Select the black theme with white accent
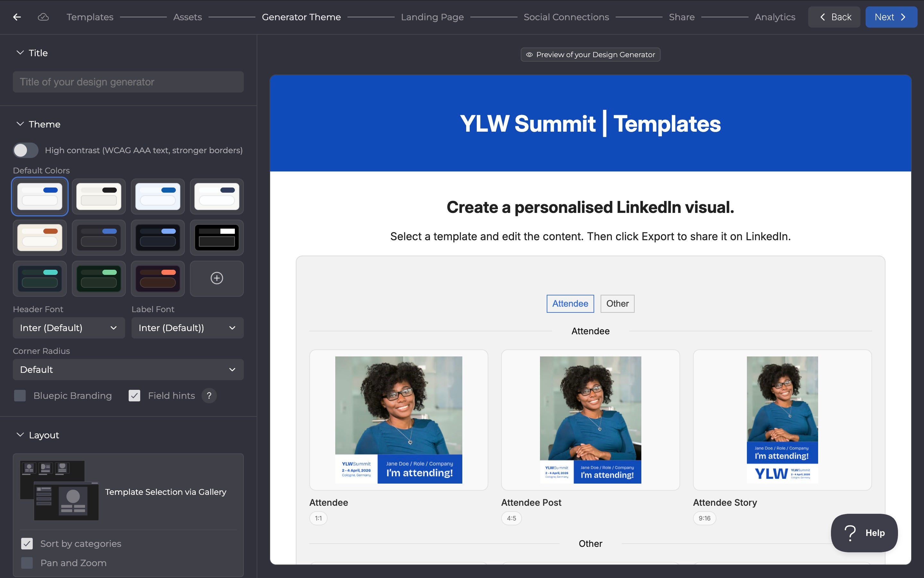This screenshot has width=924, height=578. (x=217, y=237)
